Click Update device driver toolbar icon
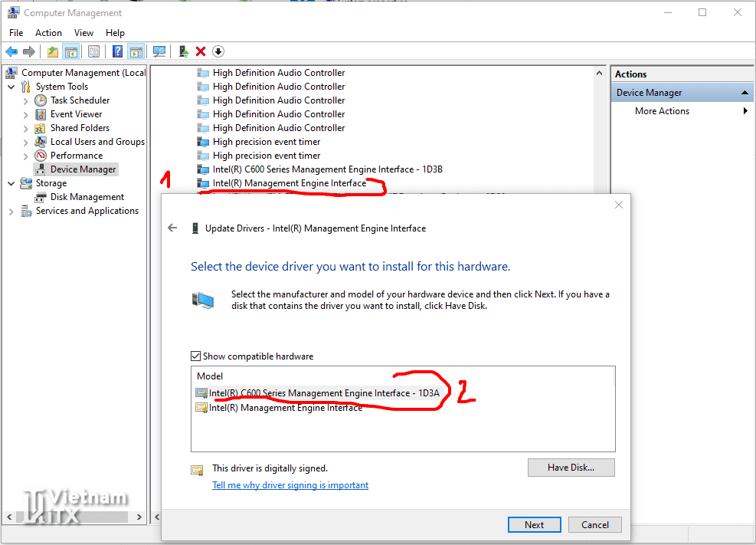 point(184,51)
